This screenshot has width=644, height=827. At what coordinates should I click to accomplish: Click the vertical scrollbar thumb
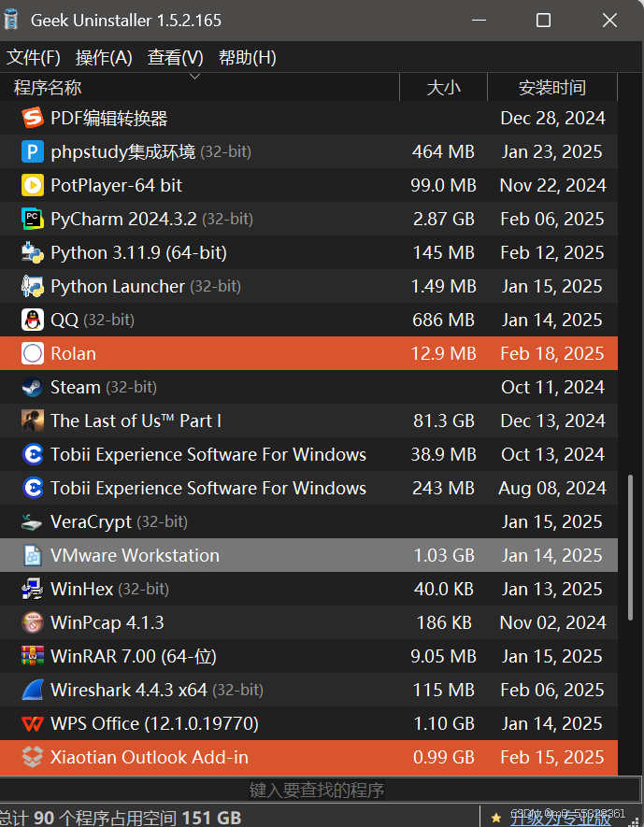[630, 548]
